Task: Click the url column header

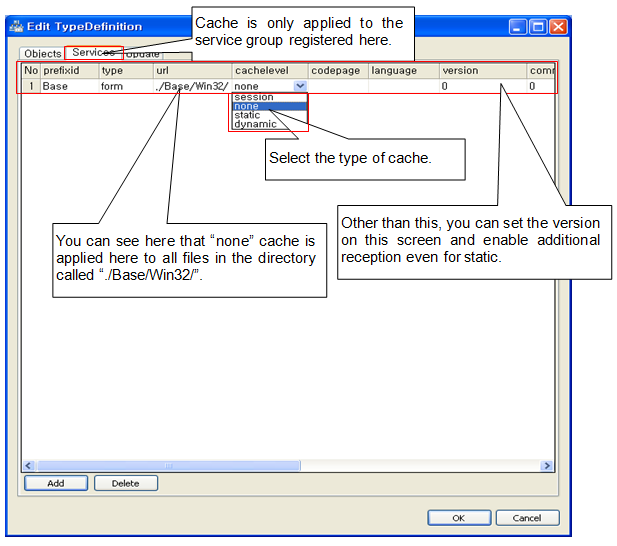Action: coord(190,71)
